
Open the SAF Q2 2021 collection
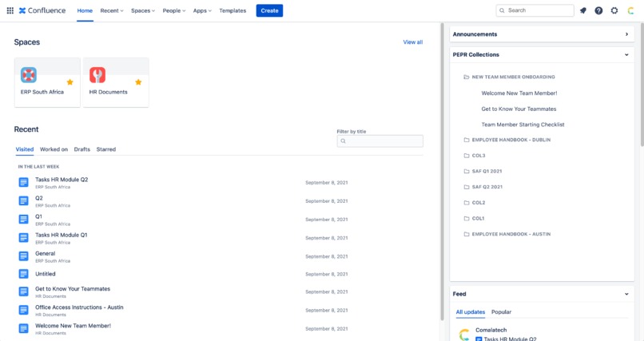pyautogui.click(x=487, y=187)
